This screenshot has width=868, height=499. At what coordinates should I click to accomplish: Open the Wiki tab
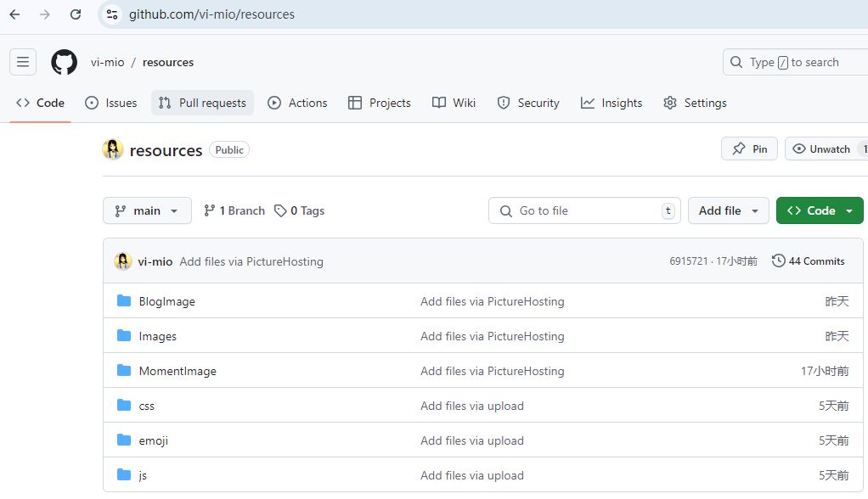pos(454,103)
